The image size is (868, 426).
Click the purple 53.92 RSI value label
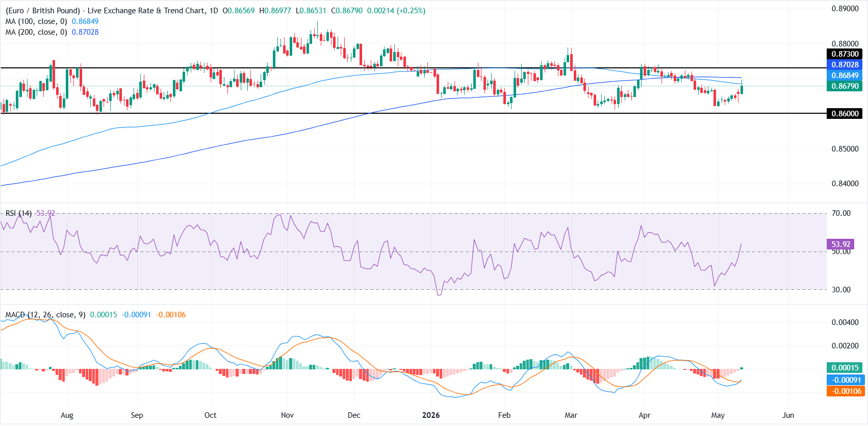coord(840,244)
